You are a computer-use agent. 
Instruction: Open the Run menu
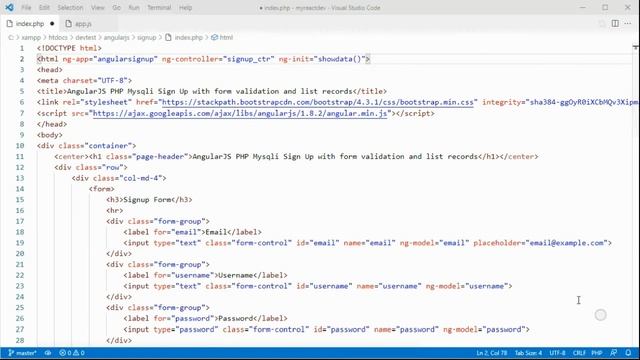click(x=134, y=8)
